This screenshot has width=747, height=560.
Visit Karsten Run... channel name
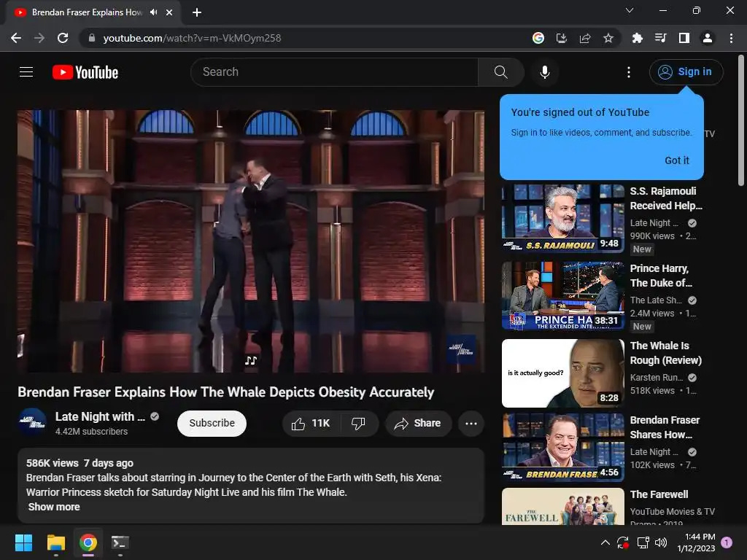(x=656, y=378)
